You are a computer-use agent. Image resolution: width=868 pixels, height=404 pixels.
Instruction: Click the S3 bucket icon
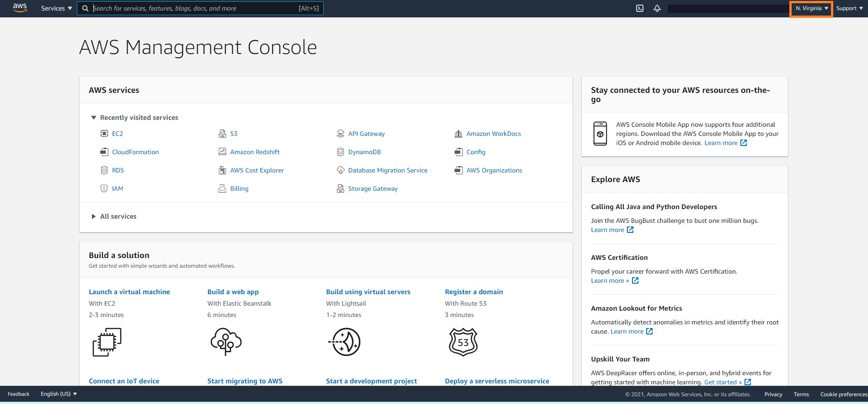[222, 134]
